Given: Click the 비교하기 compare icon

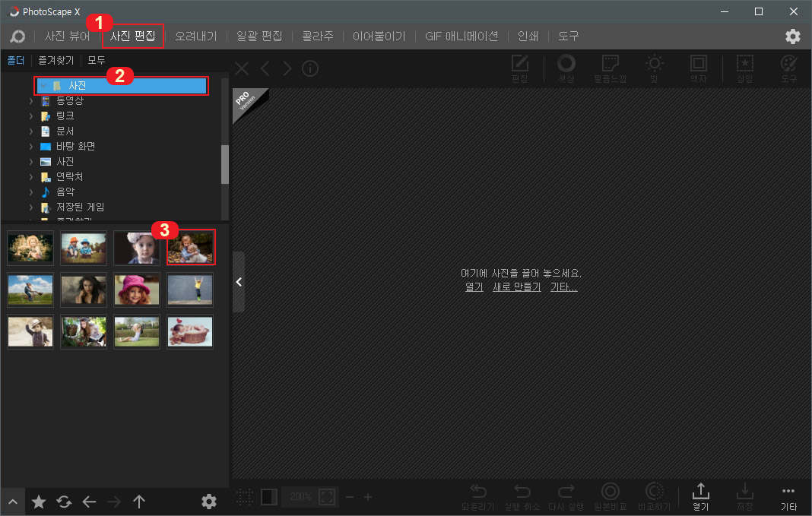Looking at the screenshot, I should (x=654, y=497).
